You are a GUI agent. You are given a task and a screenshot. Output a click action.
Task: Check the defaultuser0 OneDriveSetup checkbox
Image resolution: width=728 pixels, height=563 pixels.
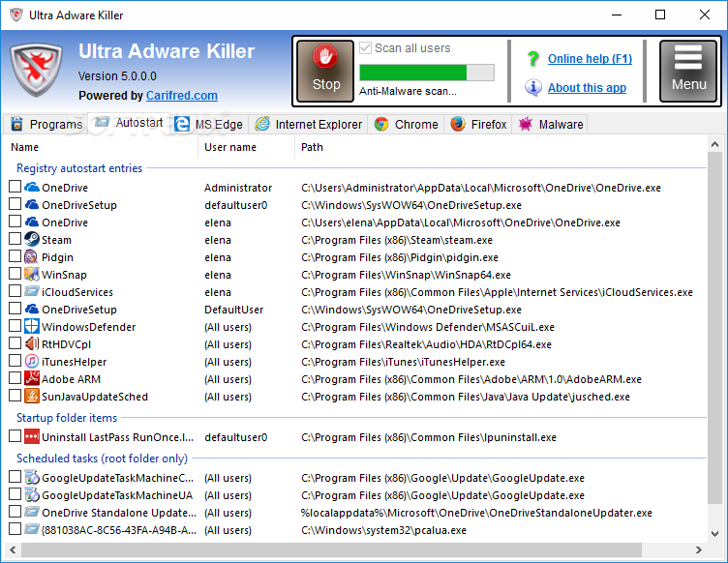click(15, 204)
